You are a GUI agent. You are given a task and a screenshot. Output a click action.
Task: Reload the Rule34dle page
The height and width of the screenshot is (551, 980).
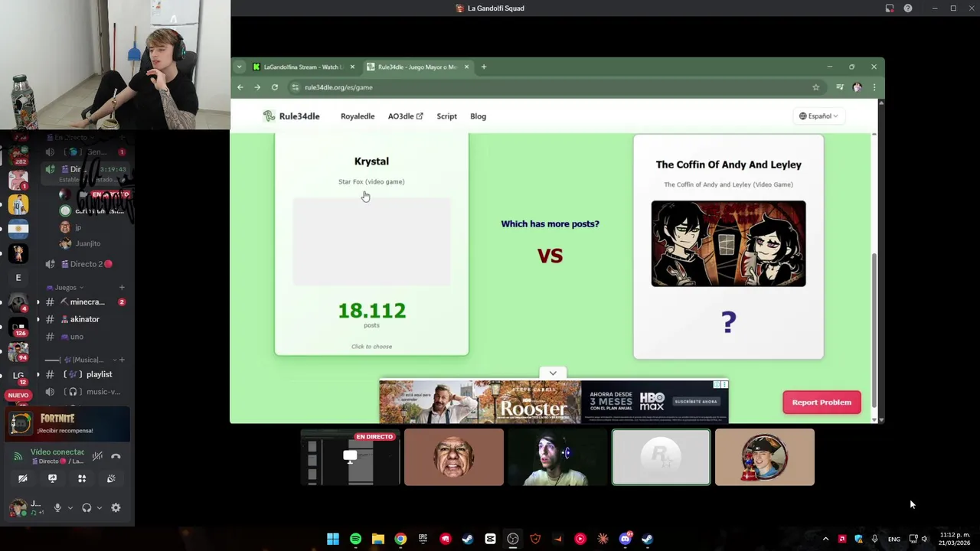274,87
